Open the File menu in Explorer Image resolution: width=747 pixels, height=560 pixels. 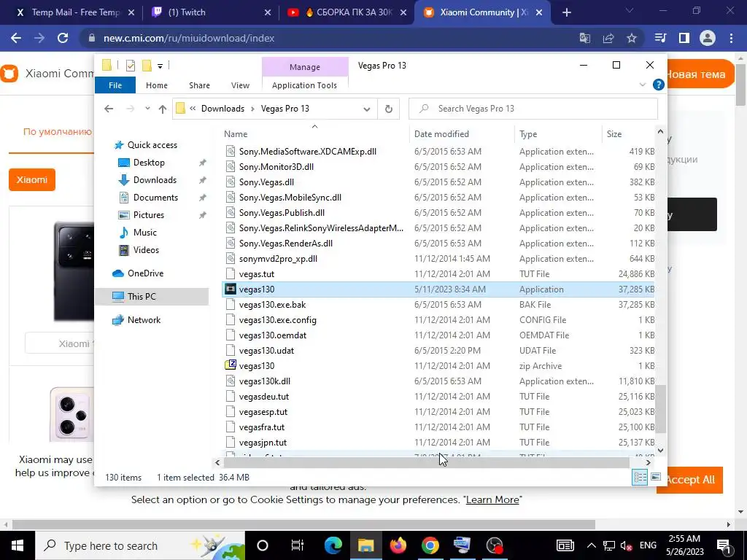(115, 85)
